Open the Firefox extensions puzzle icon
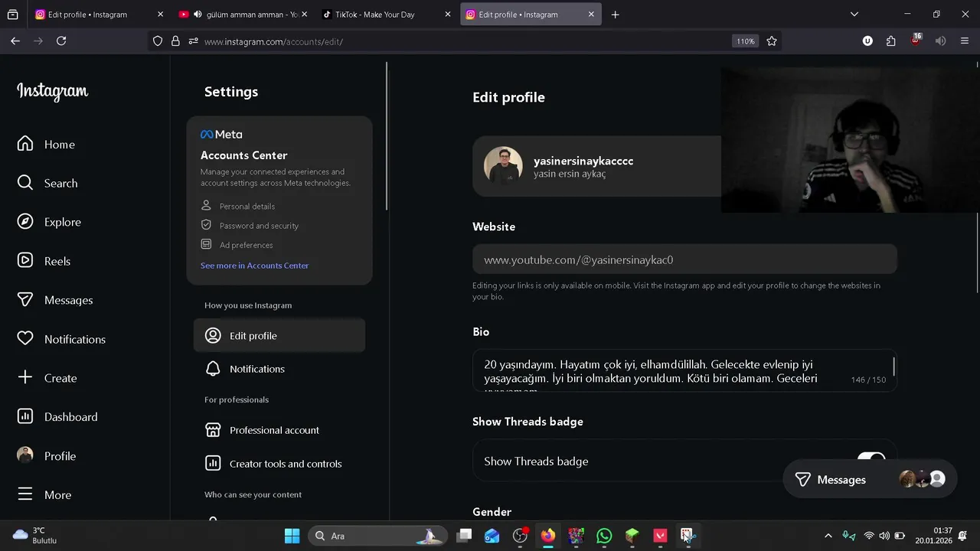This screenshot has width=980, height=551. [891, 41]
